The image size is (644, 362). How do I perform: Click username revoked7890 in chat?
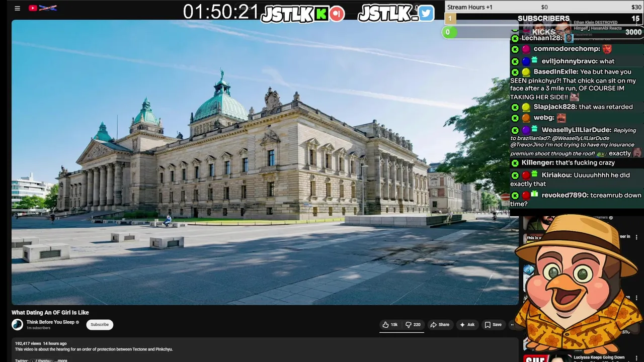(565, 195)
